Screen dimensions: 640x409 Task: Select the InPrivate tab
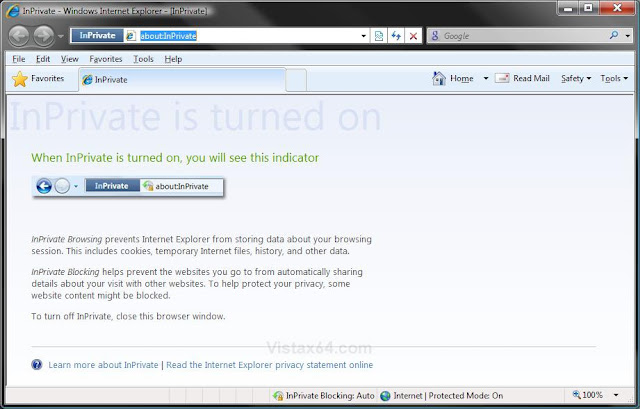tap(182, 80)
